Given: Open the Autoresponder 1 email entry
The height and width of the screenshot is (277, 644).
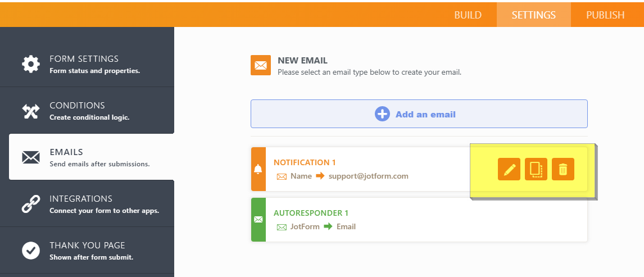Looking at the screenshot, I should [x=311, y=213].
